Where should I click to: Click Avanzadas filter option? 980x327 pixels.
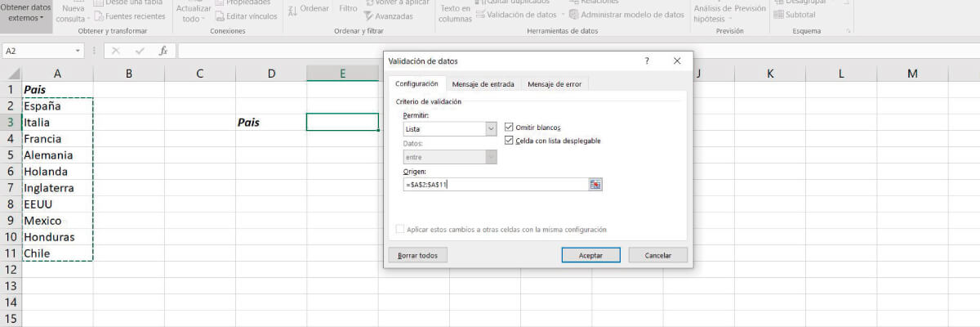[389, 16]
